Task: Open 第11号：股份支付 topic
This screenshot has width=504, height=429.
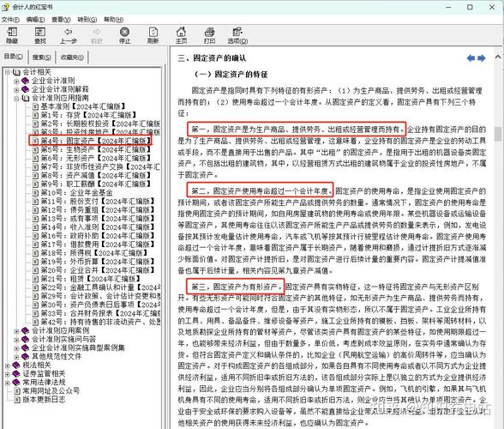Action: coord(98,202)
